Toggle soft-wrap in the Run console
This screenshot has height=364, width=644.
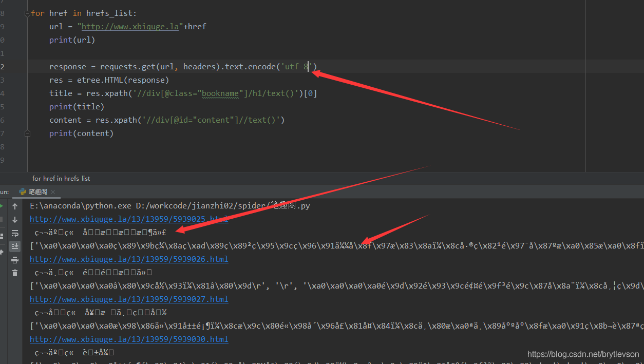(x=15, y=233)
